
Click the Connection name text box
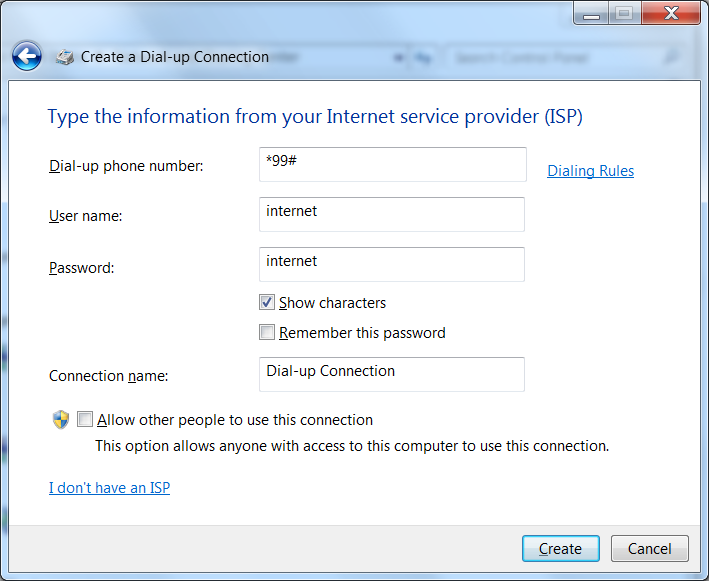click(x=391, y=374)
